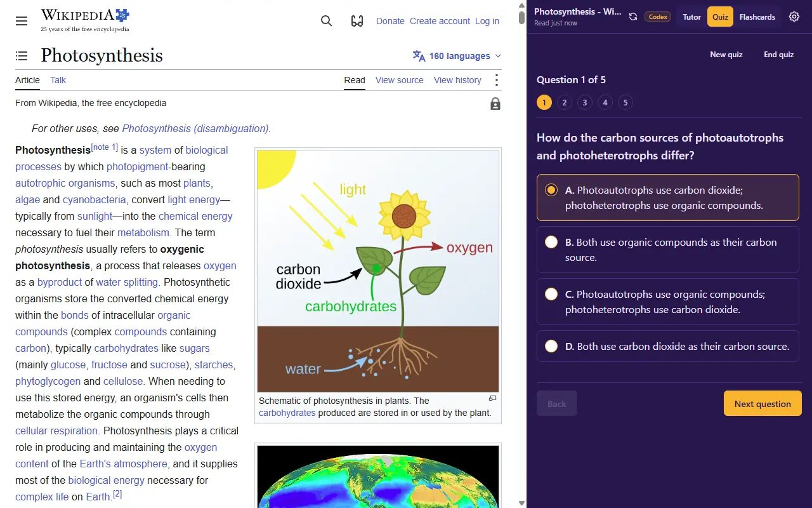This screenshot has height=508, width=812.
Task: Switch to the Flashcards tab
Action: (x=757, y=17)
